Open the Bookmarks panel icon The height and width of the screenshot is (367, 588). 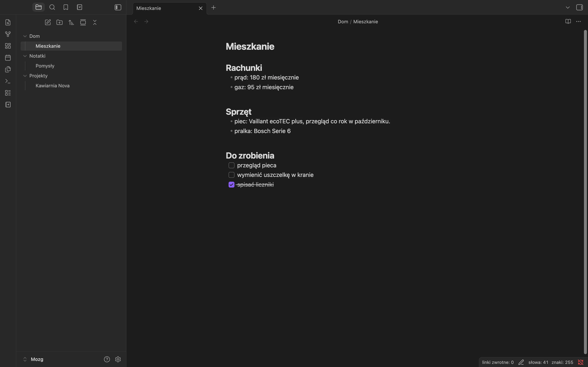coord(66,7)
